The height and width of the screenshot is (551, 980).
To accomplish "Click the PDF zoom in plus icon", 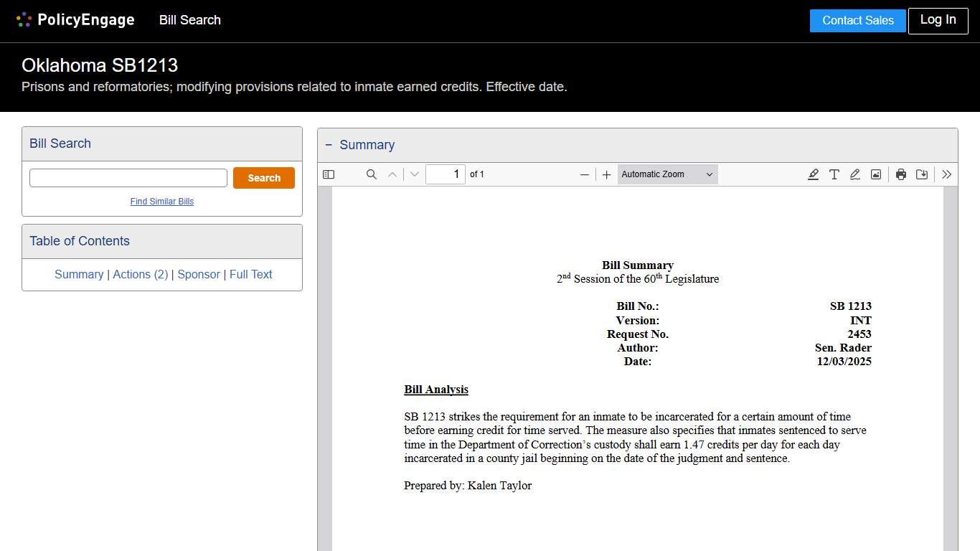I will tap(606, 174).
